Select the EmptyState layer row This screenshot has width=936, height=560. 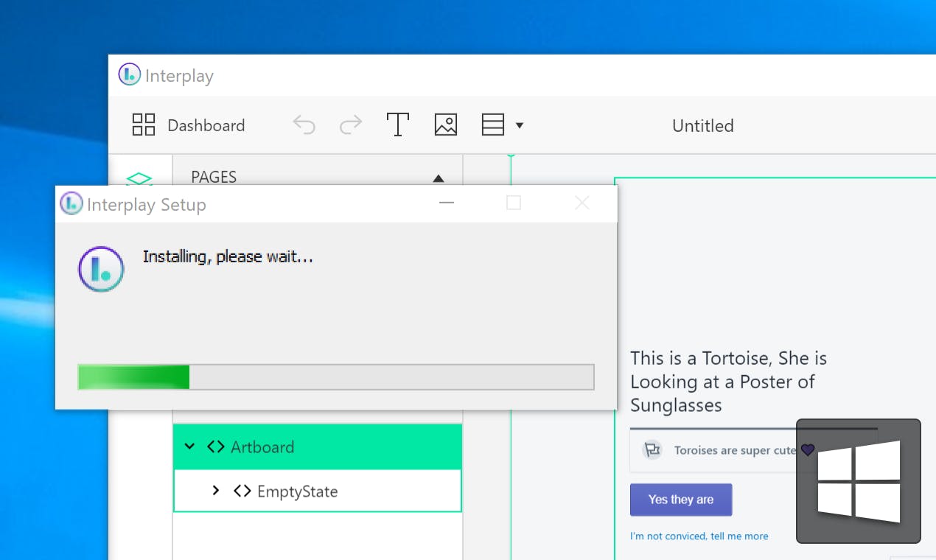tap(318, 491)
